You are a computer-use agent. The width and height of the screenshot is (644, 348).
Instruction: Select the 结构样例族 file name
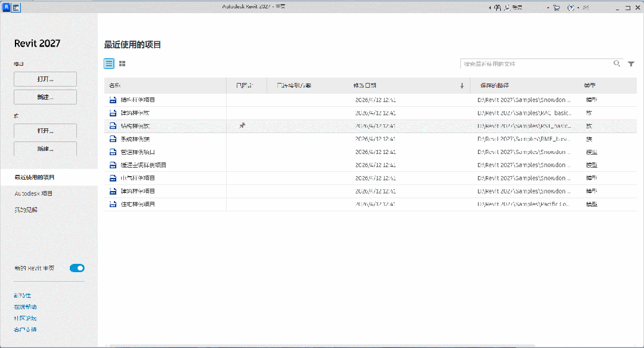135,126
